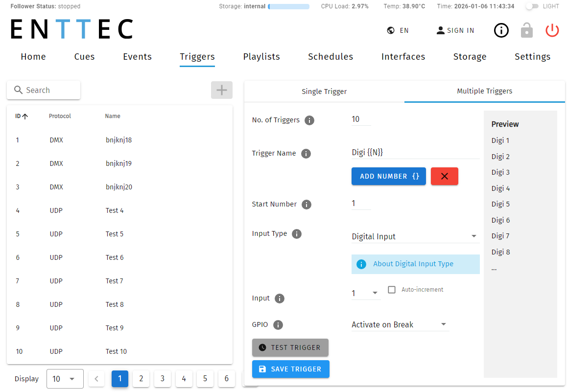Toggle the LIGHT theme switch
Image resolution: width=567 pixels, height=392 pixels.
coord(532,6)
